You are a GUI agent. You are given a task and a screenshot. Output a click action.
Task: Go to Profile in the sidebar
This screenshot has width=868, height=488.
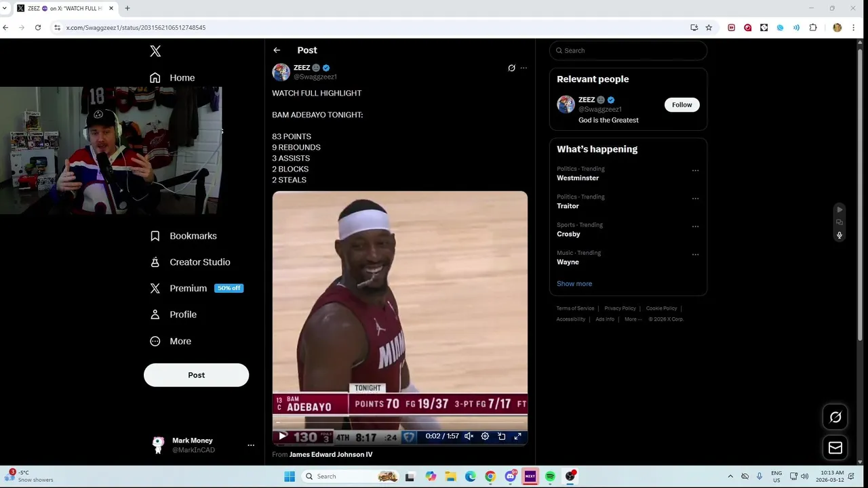(x=174, y=314)
